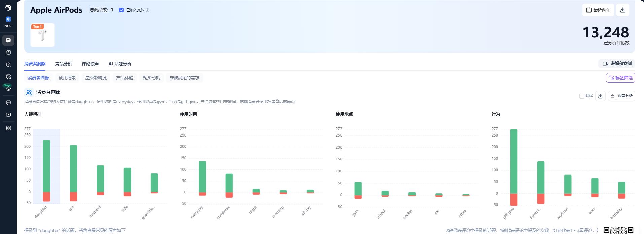The image size is (644, 234).
Task: Click the Top 1 AirPods product thumbnail
Action: tap(42, 35)
